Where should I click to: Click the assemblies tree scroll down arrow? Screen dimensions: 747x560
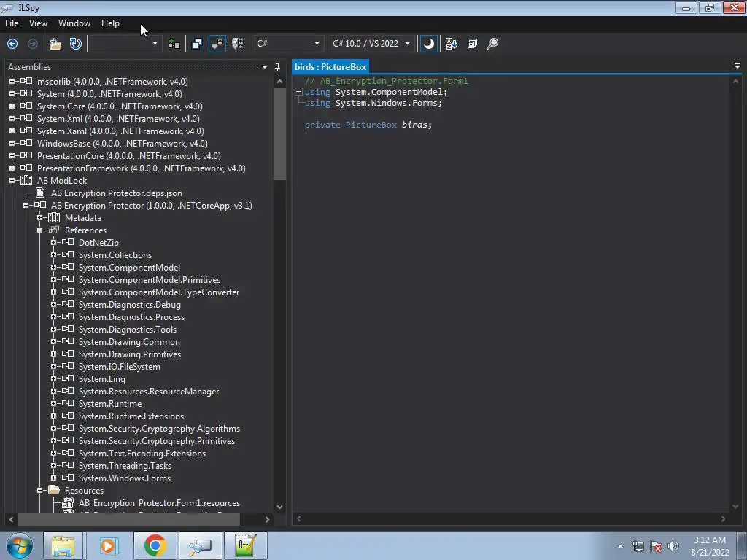coord(279,507)
